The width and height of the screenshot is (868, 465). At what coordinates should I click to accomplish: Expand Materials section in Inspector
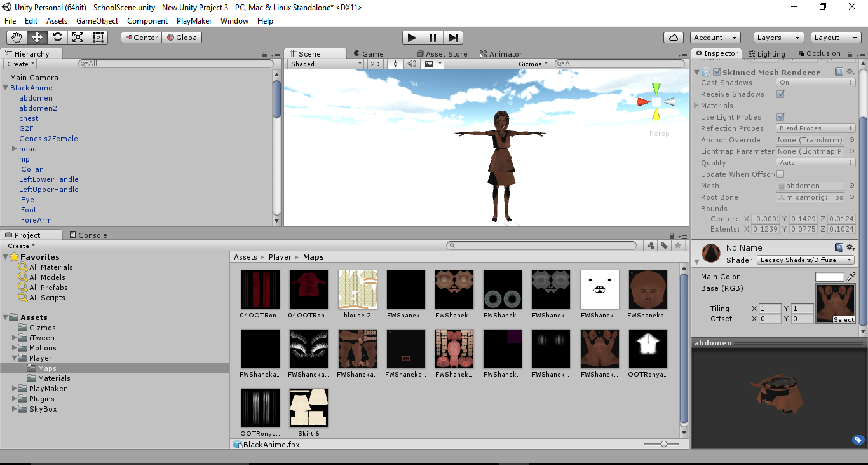point(696,106)
